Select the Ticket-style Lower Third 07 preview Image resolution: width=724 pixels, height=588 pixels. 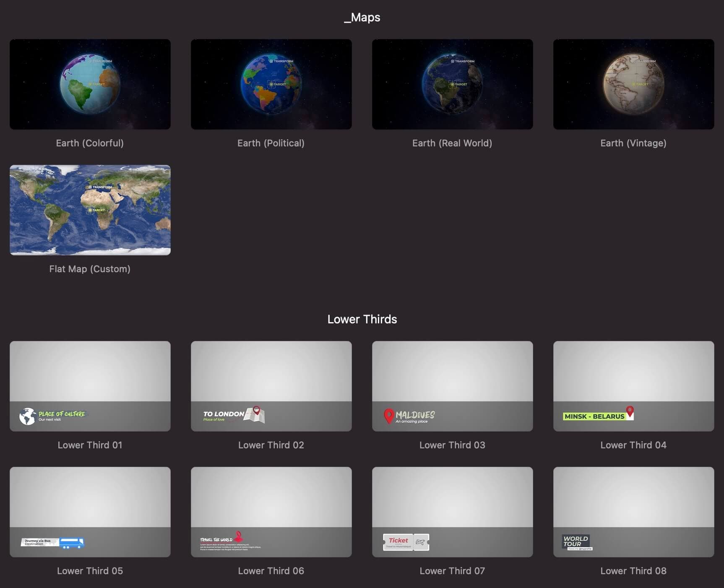tap(452, 512)
